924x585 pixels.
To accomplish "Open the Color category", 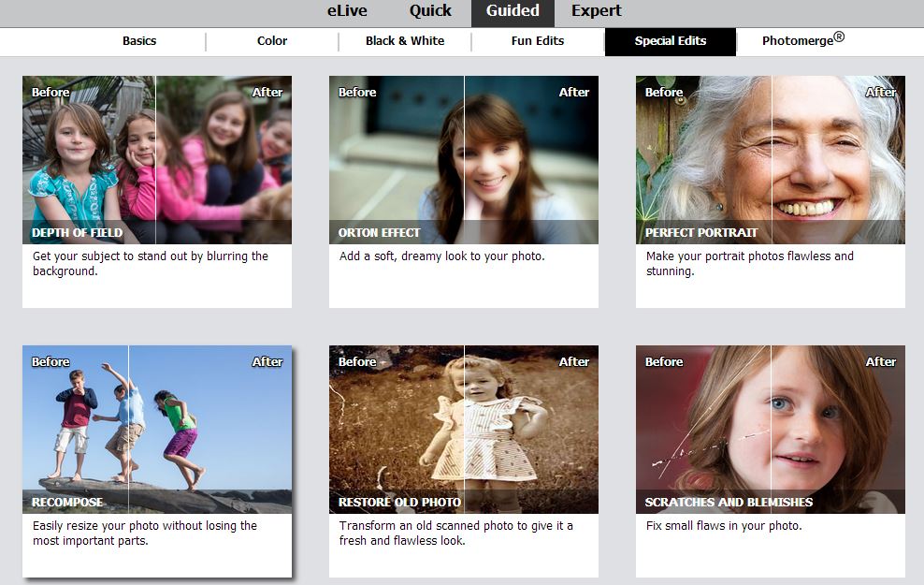I will (272, 41).
